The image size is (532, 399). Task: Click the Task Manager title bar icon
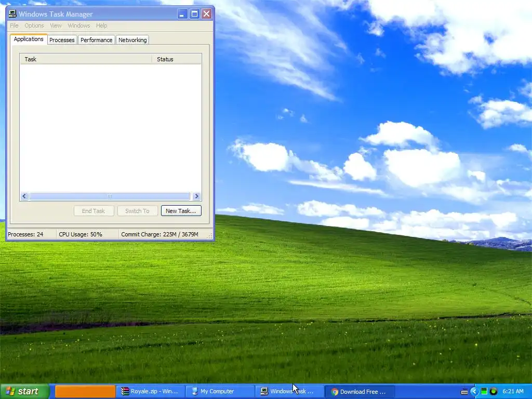tap(12, 14)
